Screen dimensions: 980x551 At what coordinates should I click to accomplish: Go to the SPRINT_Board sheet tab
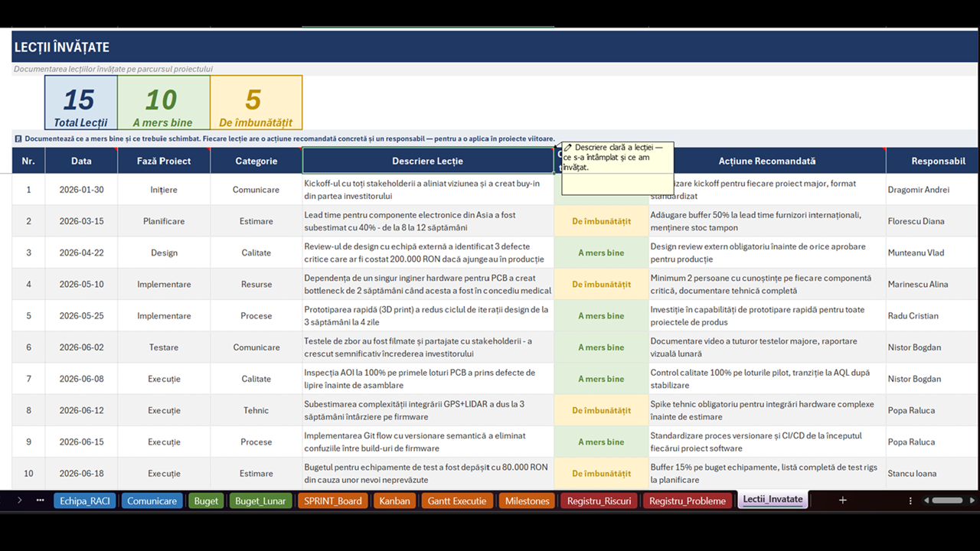[332, 500]
